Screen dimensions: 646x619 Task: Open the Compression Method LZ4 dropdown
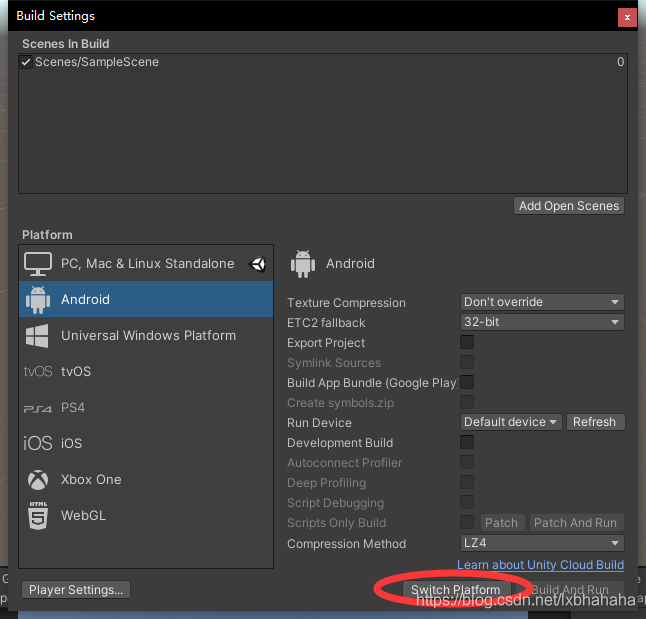[542, 543]
